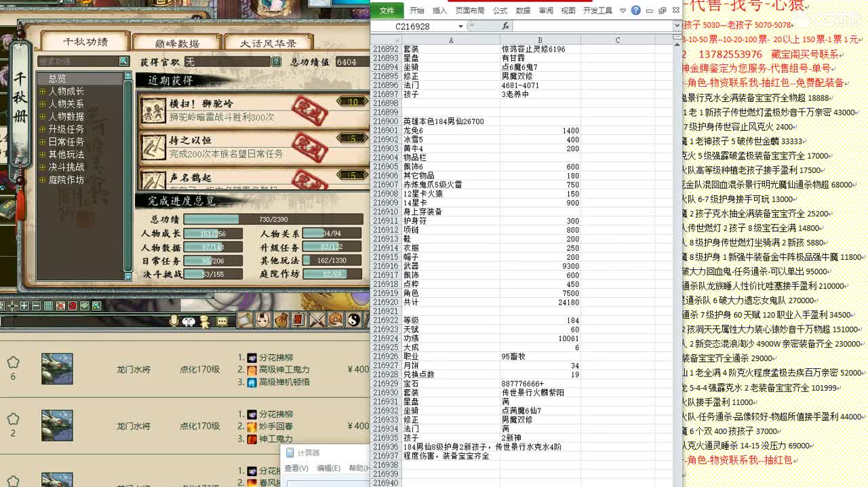868x487 pixels.
Task: Expand the 人物成长 tree node
Action: [43, 92]
